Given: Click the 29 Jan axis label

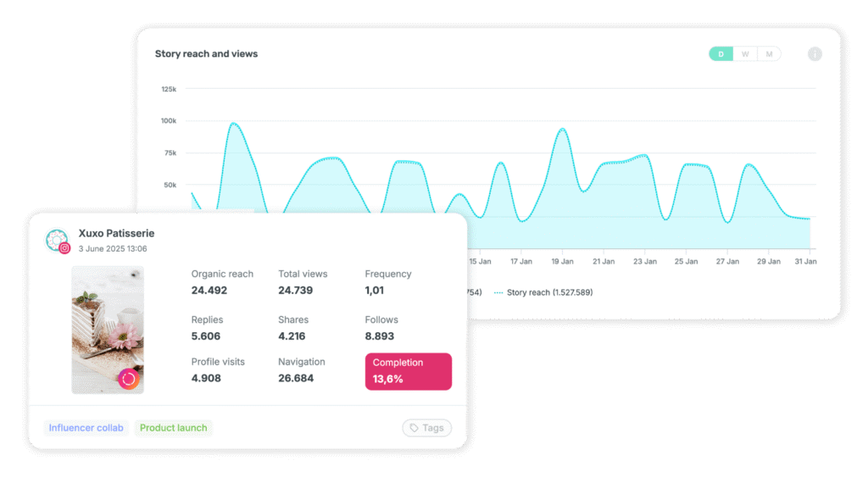Looking at the screenshot, I should 769,261.
